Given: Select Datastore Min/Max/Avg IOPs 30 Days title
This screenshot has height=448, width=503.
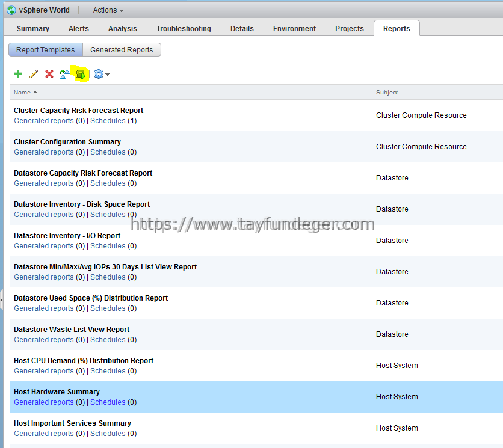Looking at the screenshot, I should (x=105, y=267).
